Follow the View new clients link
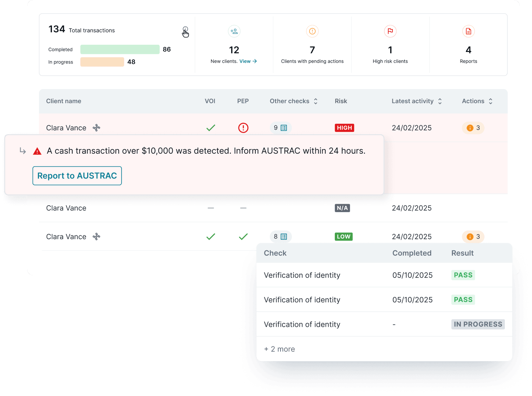The height and width of the screenshot is (396, 532). coord(248,61)
